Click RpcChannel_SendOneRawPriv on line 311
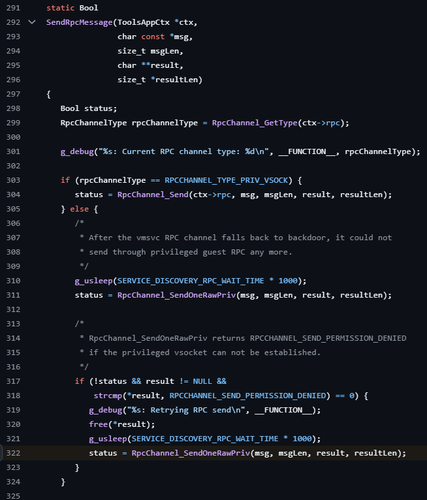Viewport: 427px width, 500px height. point(176,295)
